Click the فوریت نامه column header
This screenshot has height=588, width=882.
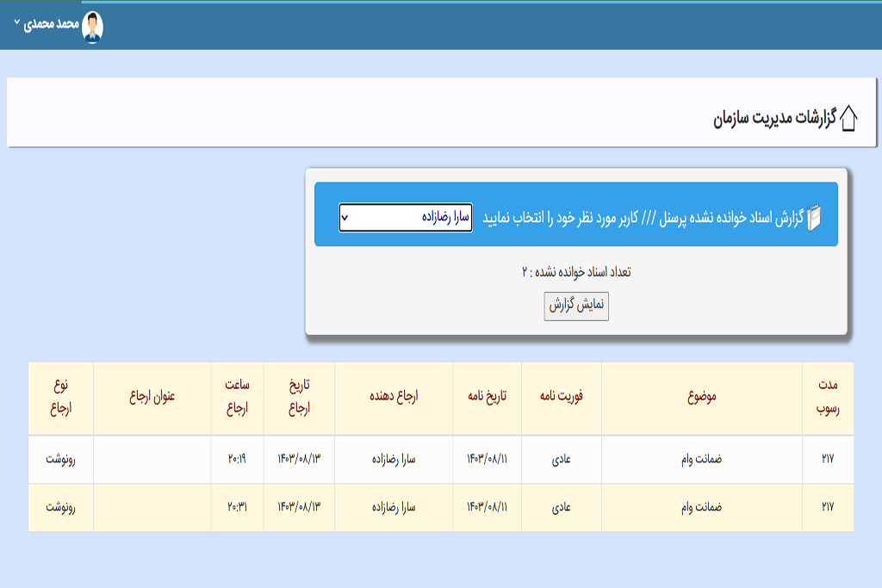pos(561,398)
